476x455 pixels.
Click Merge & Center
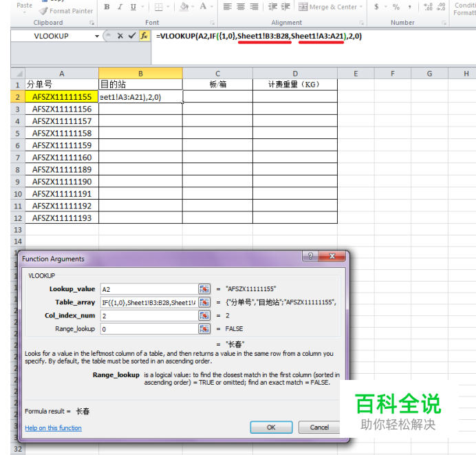pyautogui.click(x=327, y=7)
